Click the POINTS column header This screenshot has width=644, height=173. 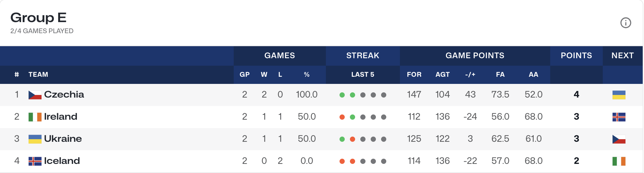click(576, 56)
